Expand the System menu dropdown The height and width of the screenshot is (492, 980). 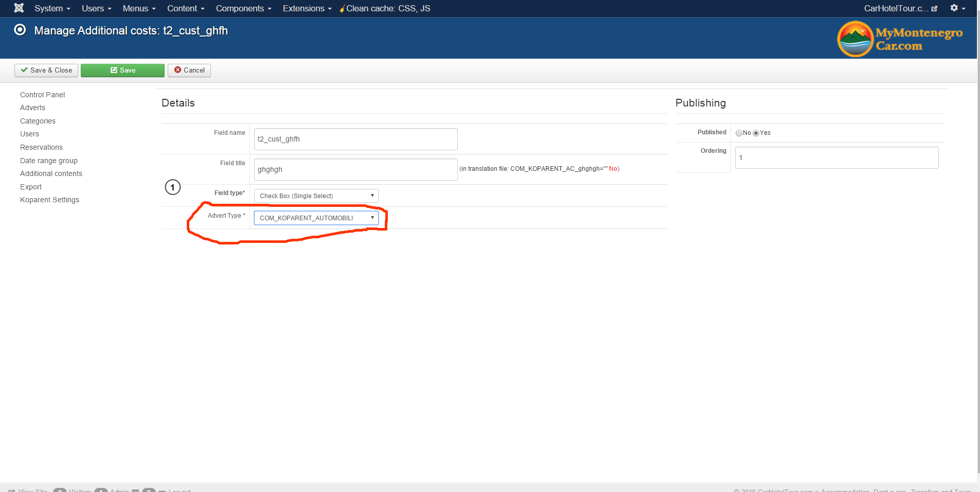52,8
